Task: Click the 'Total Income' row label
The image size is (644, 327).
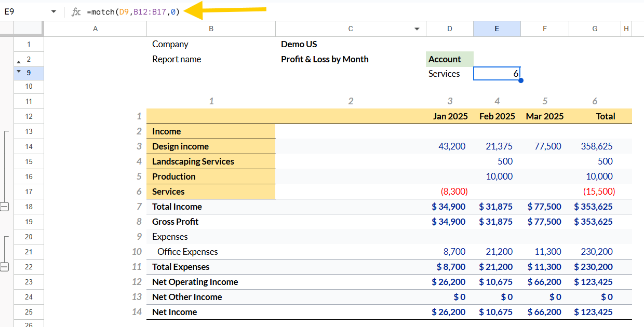Action: coord(211,207)
